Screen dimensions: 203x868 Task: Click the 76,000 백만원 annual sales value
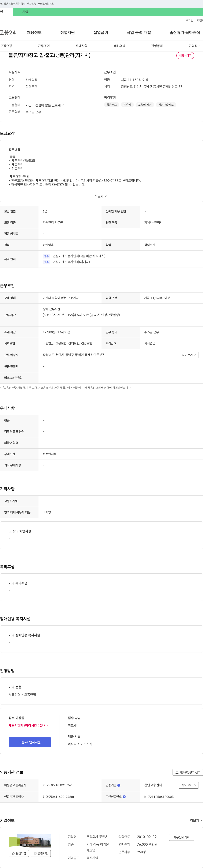click(x=147, y=844)
